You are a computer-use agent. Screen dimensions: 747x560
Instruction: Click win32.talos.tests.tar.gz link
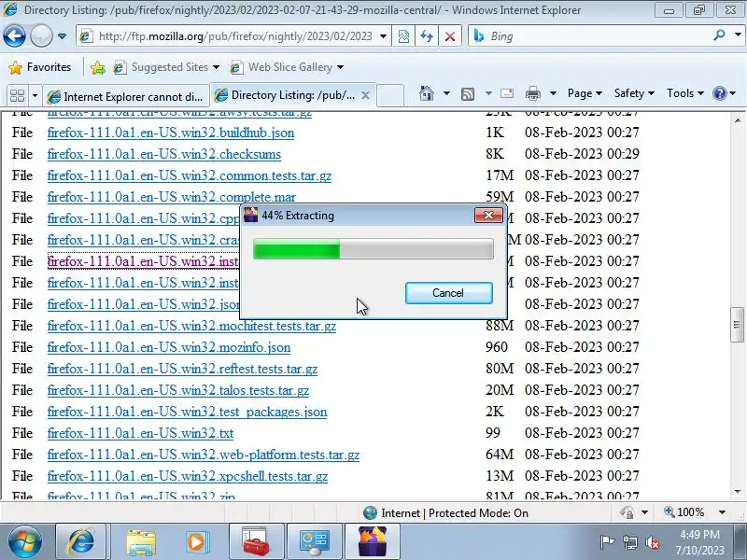click(178, 390)
